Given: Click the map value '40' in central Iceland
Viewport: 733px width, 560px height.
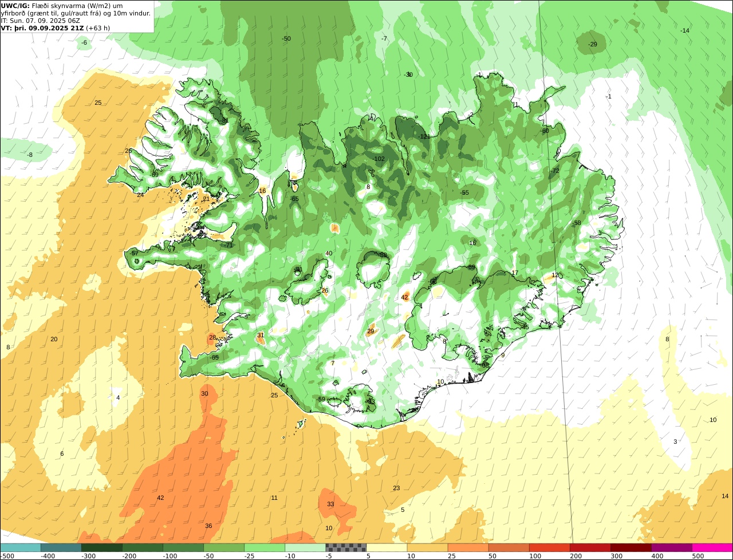Looking at the screenshot, I should tap(329, 253).
